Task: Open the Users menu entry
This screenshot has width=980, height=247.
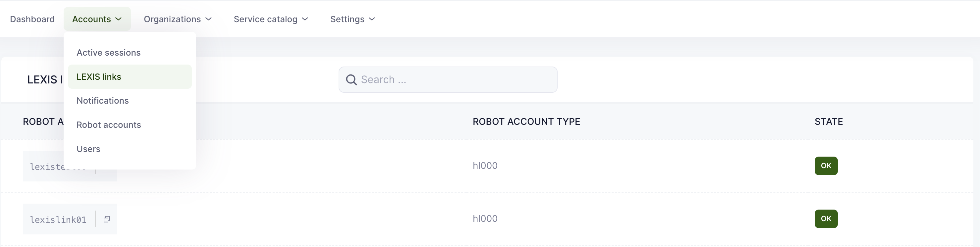Action: coord(88,149)
